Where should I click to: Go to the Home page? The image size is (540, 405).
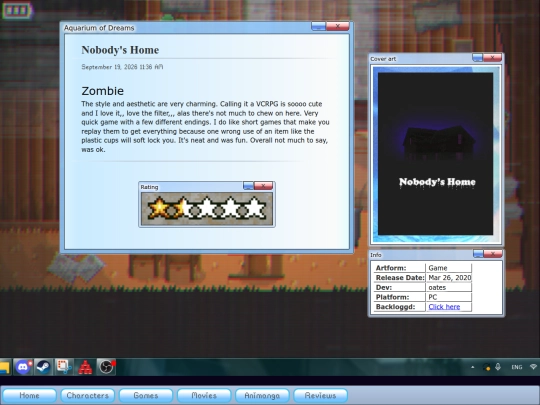(29, 396)
